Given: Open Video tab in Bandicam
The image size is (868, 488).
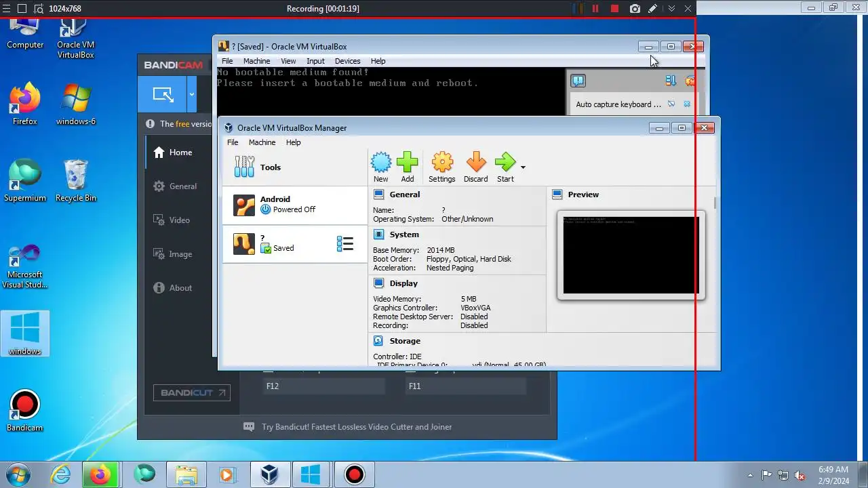Looking at the screenshot, I should [x=172, y=220].
